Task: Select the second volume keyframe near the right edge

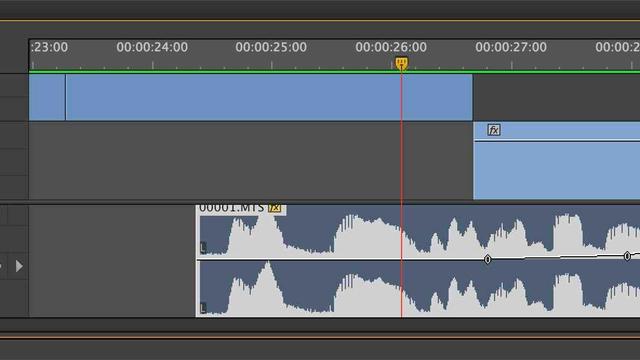Action: [x=627, y=256]
